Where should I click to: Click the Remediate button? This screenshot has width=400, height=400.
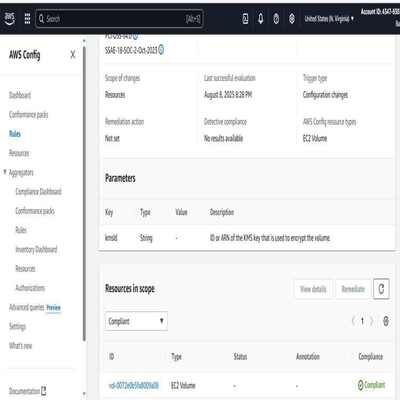pyautogui.click(x=353, y=289)
